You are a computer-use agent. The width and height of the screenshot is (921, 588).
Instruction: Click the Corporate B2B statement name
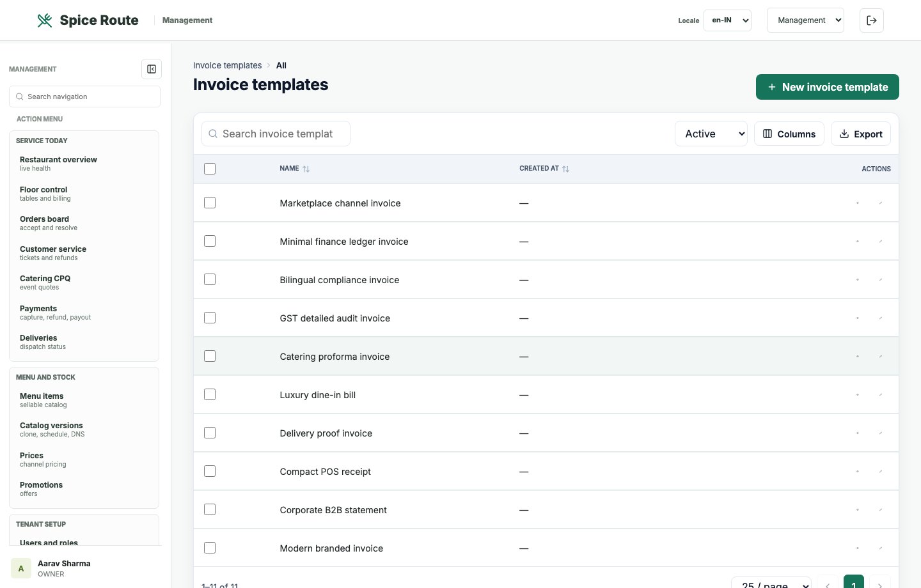point(333,510)
